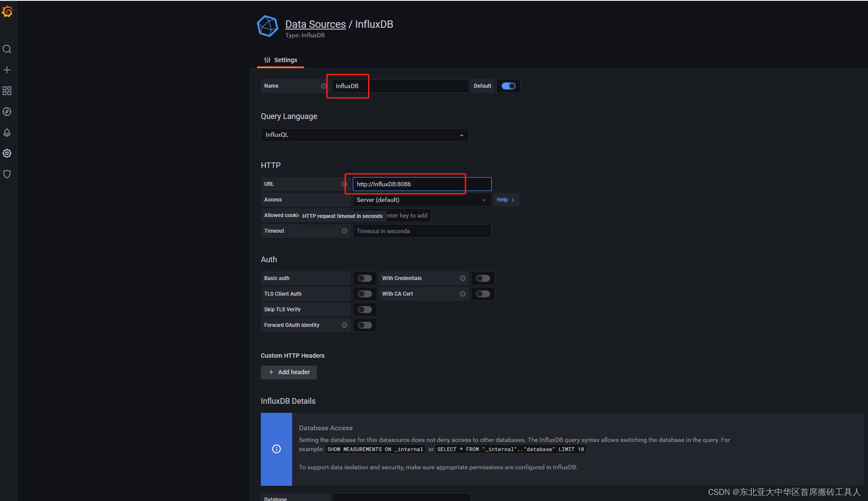
Task: Click the Grafana logo icon
Action: pyautogui.click(x=7, y=12)
